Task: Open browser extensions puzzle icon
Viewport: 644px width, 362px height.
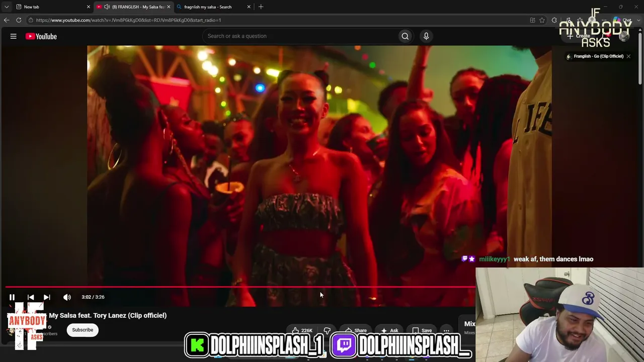Action: (x=554, y=20)
